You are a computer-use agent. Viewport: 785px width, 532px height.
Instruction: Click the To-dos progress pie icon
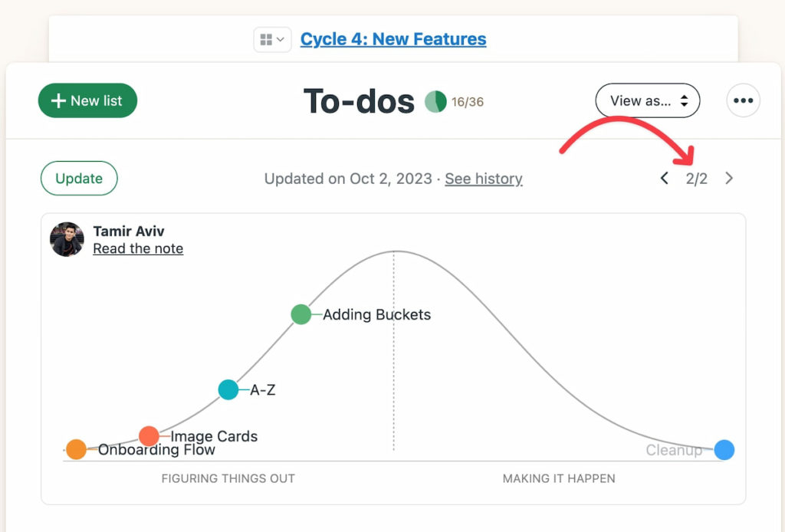435,101
